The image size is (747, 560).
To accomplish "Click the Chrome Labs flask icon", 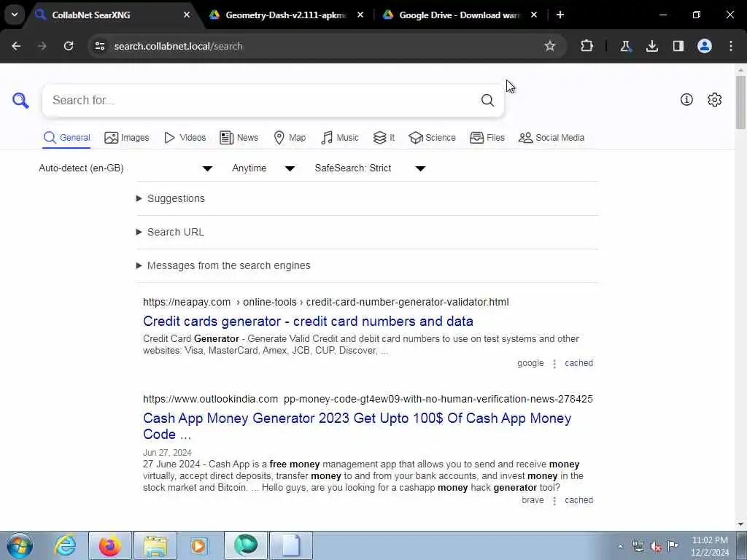I will coord(625,46).
